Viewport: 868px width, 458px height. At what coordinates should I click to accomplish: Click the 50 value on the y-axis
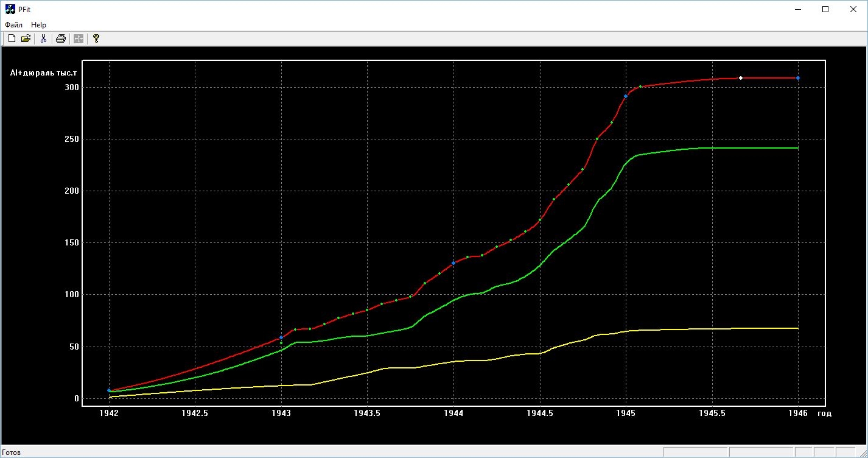75,347
